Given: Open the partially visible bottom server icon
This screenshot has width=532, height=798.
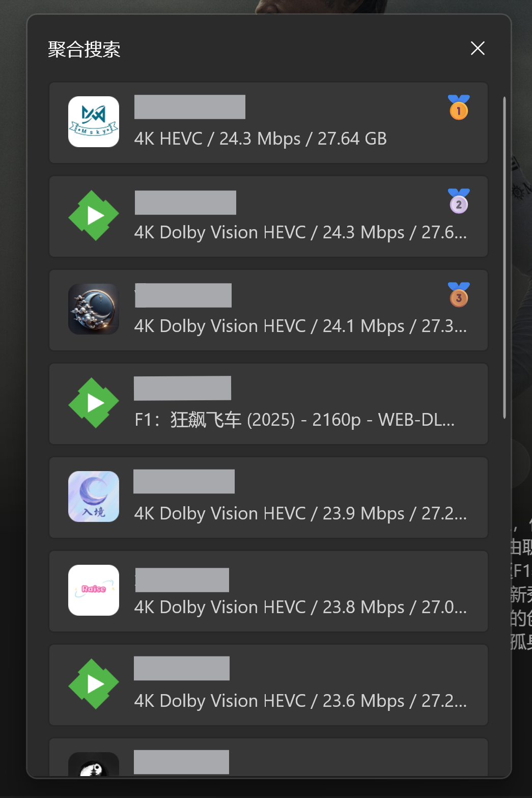Looking at the screenshot, I should [x=94, y=764].
